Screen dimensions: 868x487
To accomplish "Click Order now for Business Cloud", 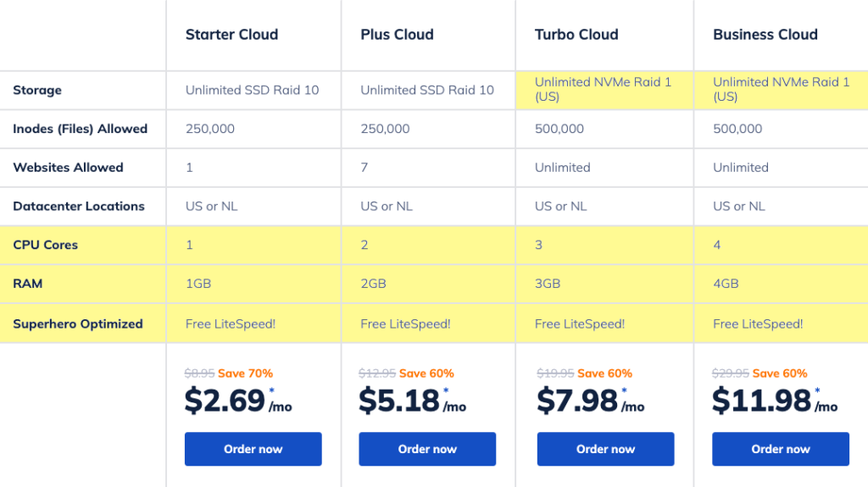I will tap(780, 449).
